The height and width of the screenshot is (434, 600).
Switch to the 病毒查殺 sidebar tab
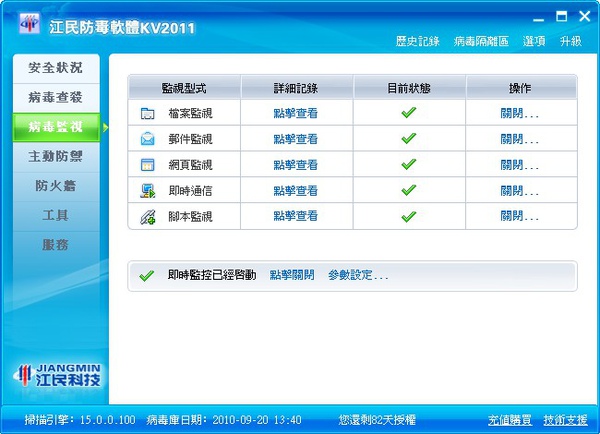[56, 98]
